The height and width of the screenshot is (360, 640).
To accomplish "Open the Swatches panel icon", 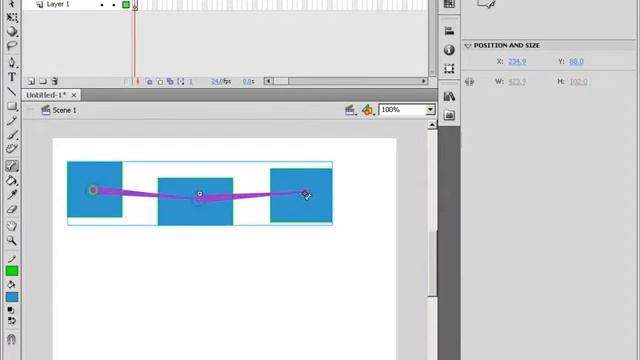I will pos(449,4).
